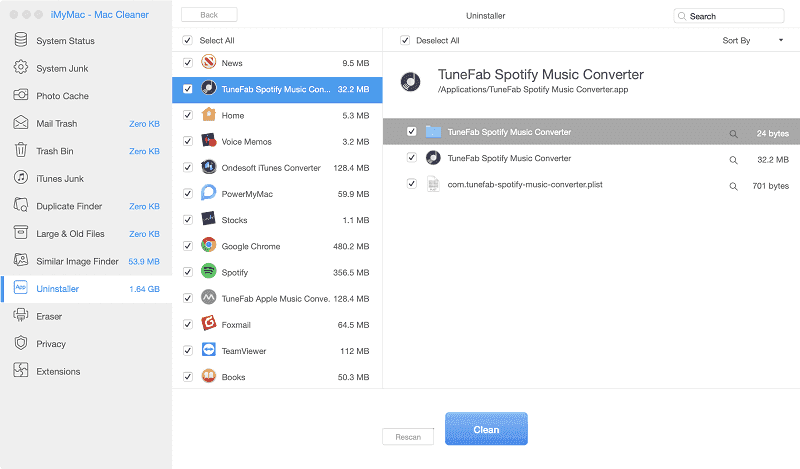Click the System Junk gear icon
This screenshot has height=469, width=800.
(20, 67)
